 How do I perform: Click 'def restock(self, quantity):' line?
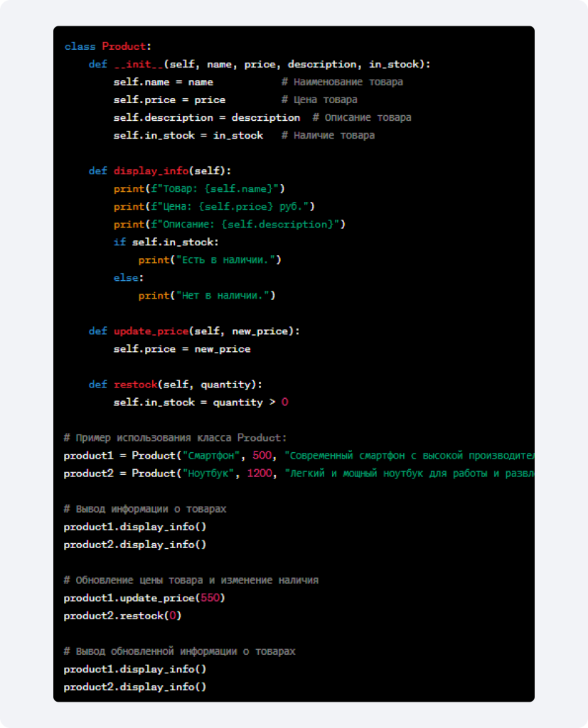click(175, 385)
